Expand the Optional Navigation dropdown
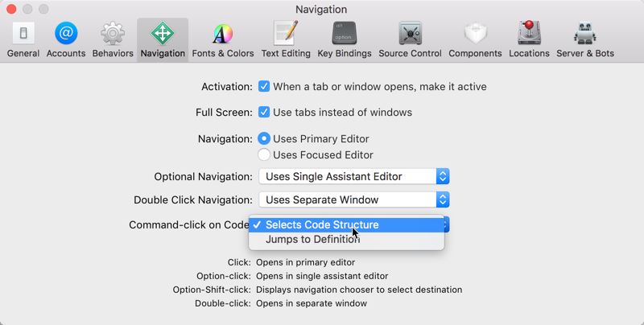Viewport: 644px width, 325px height. pyautogui.click(x=353, y=176)
